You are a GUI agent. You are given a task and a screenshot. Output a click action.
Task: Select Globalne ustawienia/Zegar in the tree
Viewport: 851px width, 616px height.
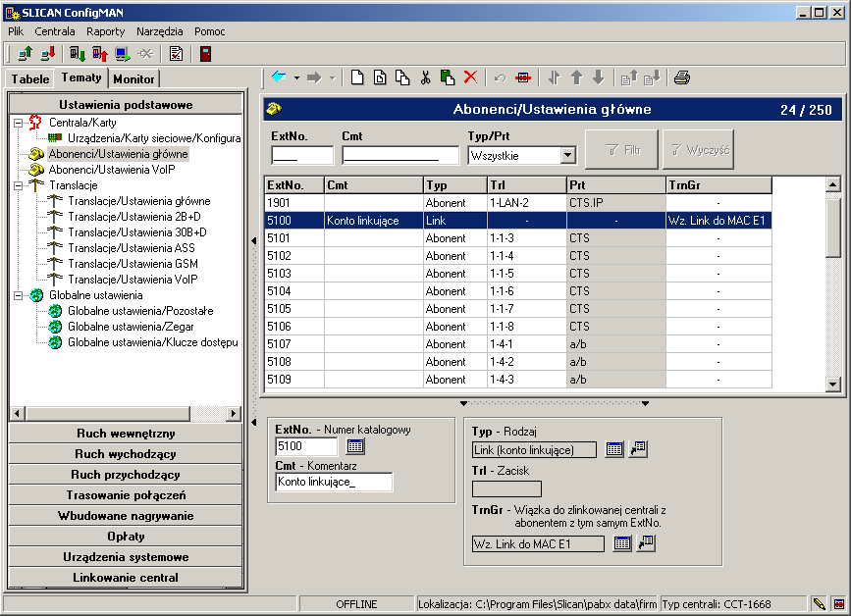pos(131,327)
